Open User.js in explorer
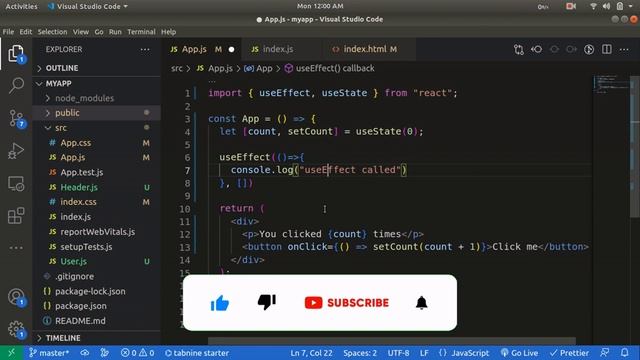 [x=98, y=261]
